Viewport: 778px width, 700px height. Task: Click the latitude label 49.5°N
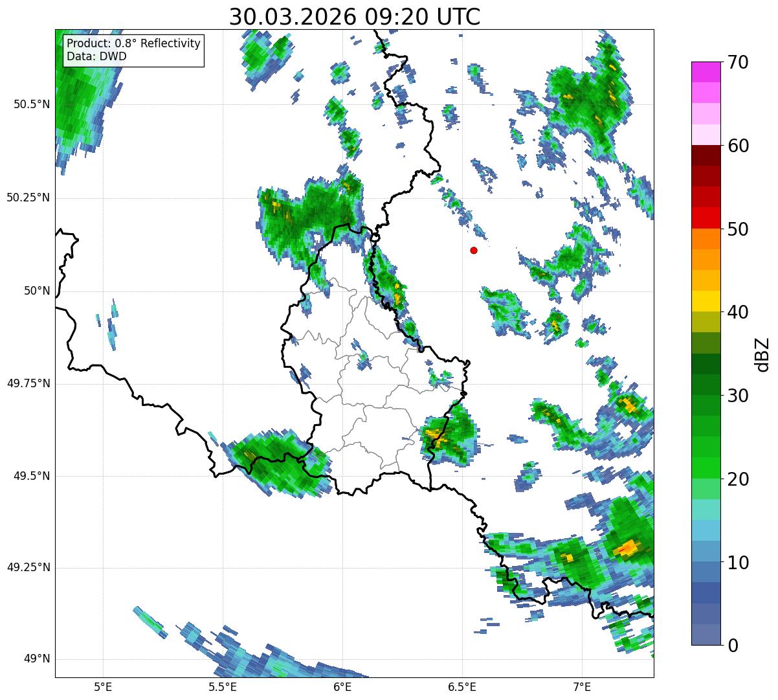(x=32, y=476)
